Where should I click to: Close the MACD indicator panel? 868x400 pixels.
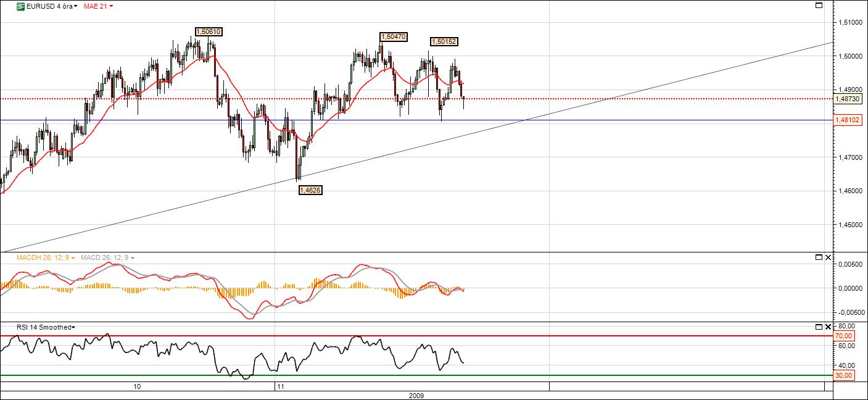[x=828, y=257]
